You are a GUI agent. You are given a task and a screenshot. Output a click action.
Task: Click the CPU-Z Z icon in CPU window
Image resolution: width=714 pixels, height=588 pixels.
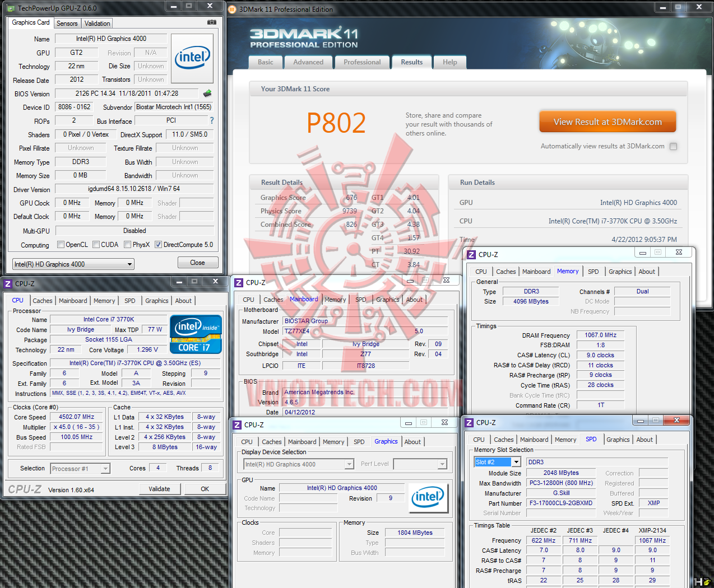pyautogui.click(x=8, y=283)
